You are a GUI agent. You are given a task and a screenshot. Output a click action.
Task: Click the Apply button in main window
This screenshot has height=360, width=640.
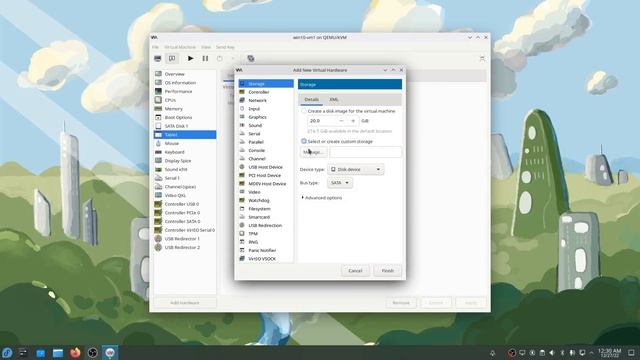coord(471,303)
